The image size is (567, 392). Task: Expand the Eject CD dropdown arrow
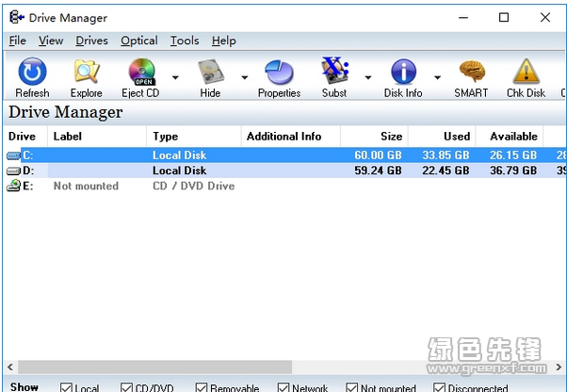click(175, 77)
